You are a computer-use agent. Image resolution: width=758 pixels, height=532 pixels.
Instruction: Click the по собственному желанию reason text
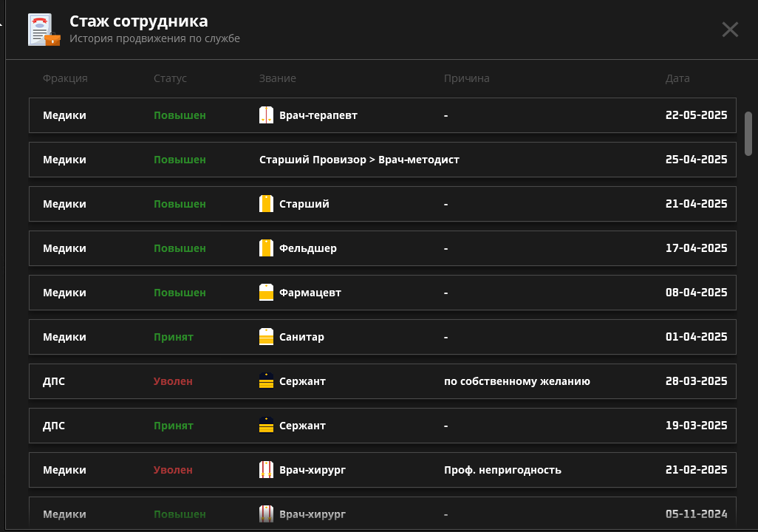[516, 381]
